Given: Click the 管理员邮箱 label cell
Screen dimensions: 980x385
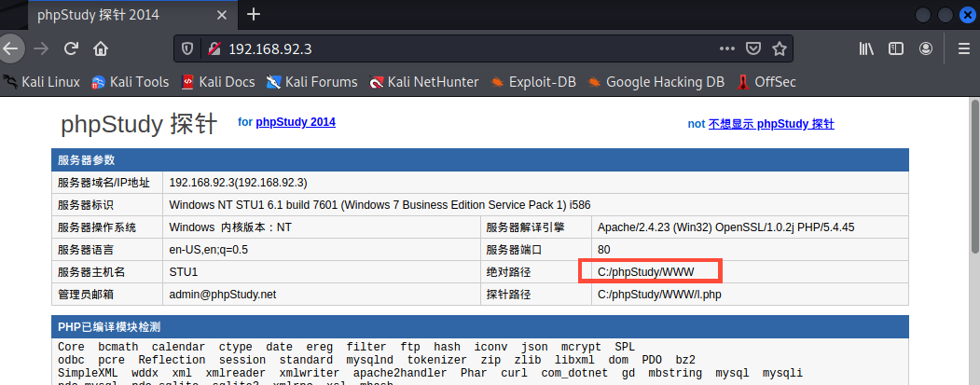Looking at the screenshot, I should [x=107, y=294].
